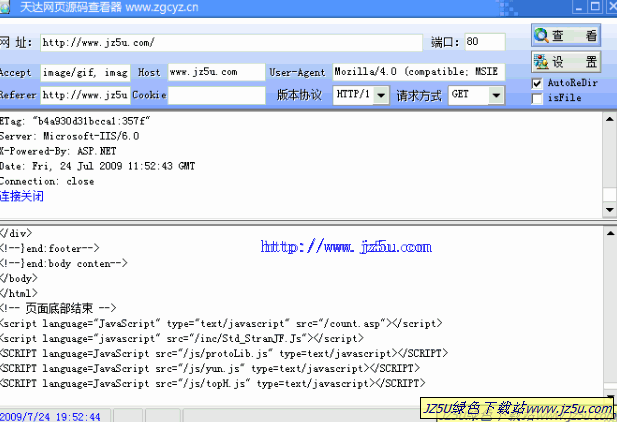Click the Referer input field
This screenshot has width=617, height=422.
click(x=85, y=95)
